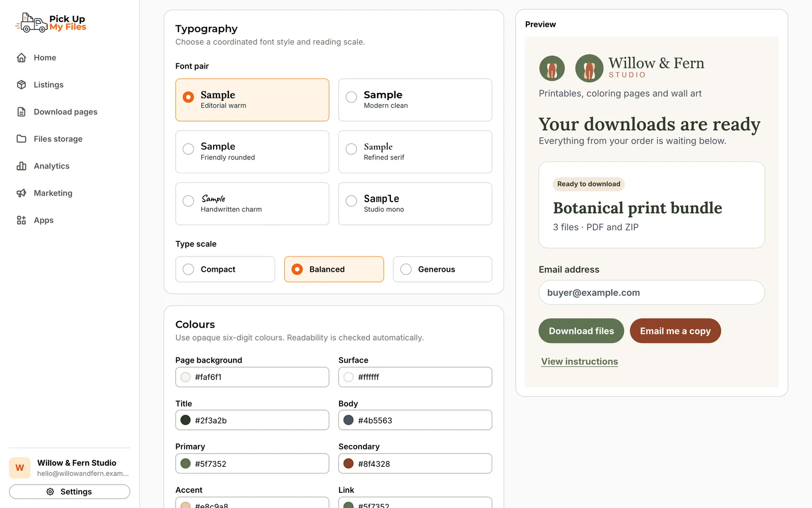Open the Body colour swatch
This screenshot has height=508, width=812.
click(349, 420)
